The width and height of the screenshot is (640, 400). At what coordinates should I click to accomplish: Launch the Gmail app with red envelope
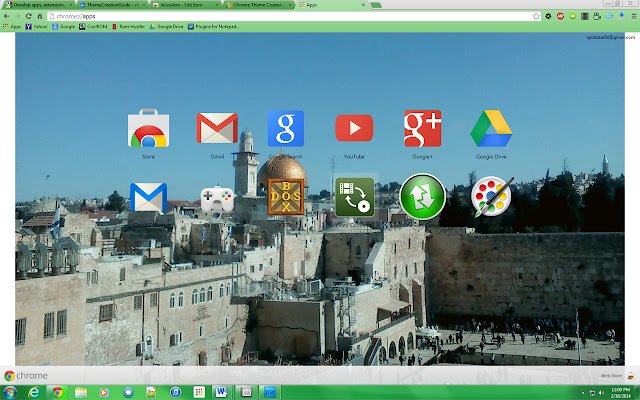coord(217,128)
